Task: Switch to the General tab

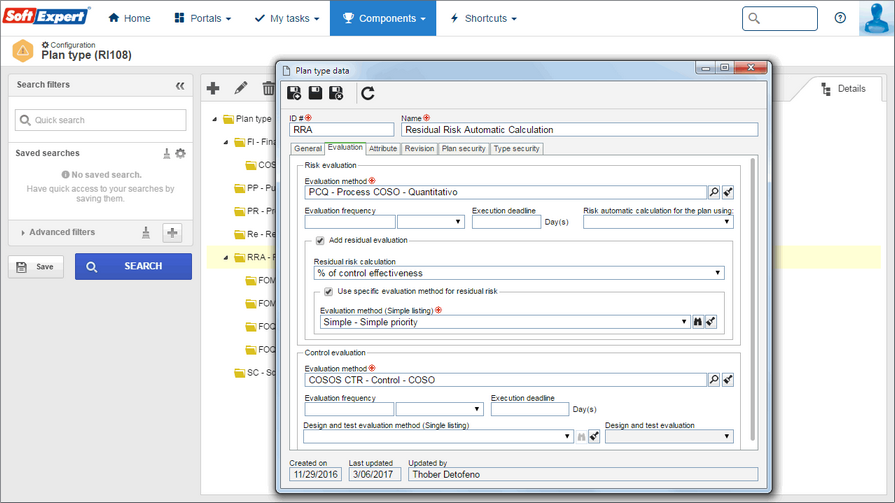Action: click(308, 148)
